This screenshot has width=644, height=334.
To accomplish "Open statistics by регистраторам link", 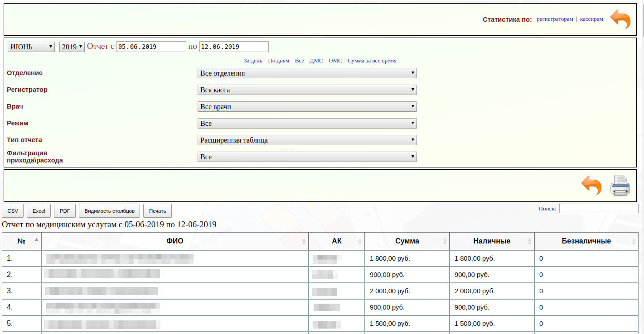I will tap(555, 19).
